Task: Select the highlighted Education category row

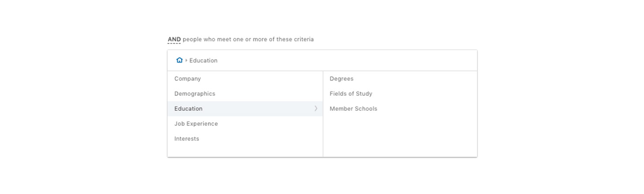Action: click(245, 109)
